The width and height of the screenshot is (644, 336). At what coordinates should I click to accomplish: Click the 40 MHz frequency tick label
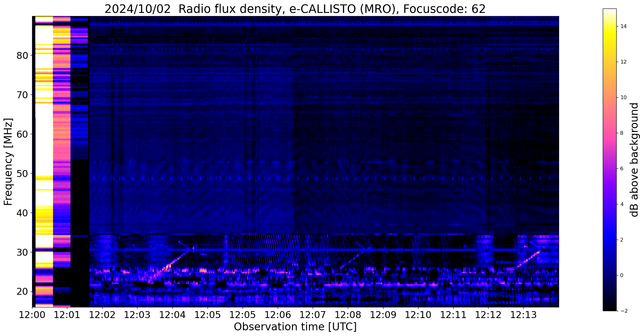[x=22, y=213]
